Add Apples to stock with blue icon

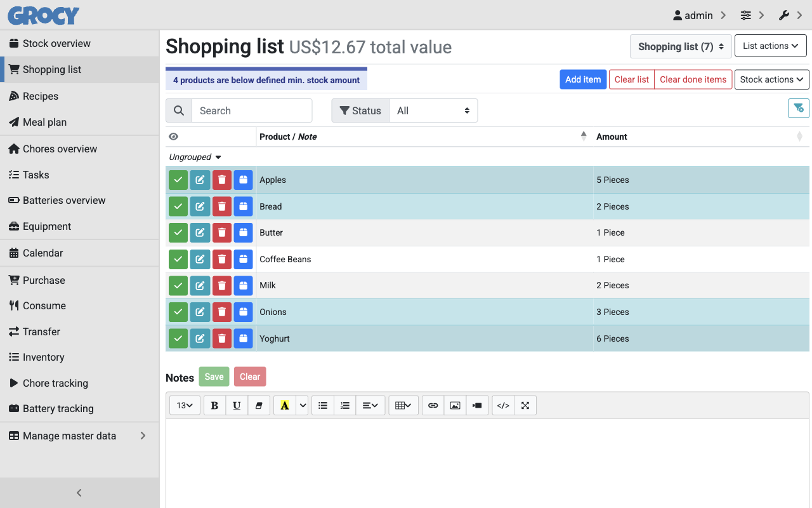click(x=243, y=180)
